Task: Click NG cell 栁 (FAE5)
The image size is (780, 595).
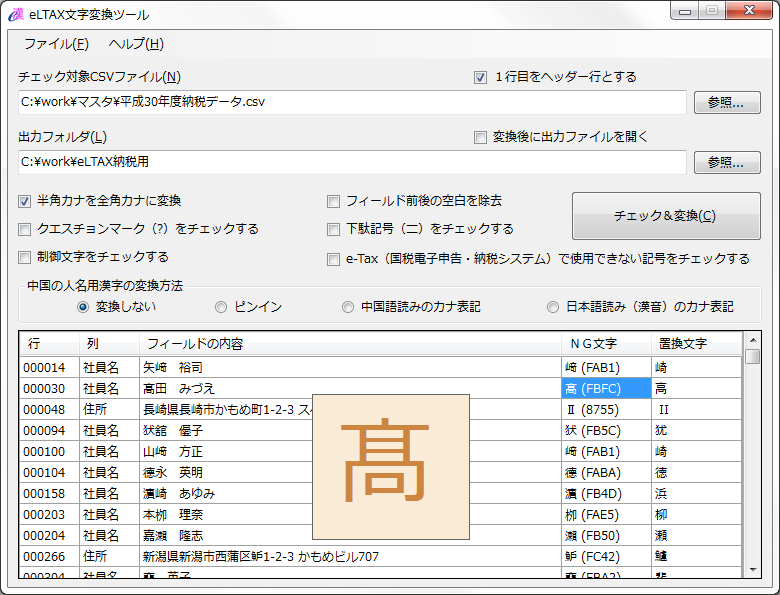Action: click(x=606, y=514)
